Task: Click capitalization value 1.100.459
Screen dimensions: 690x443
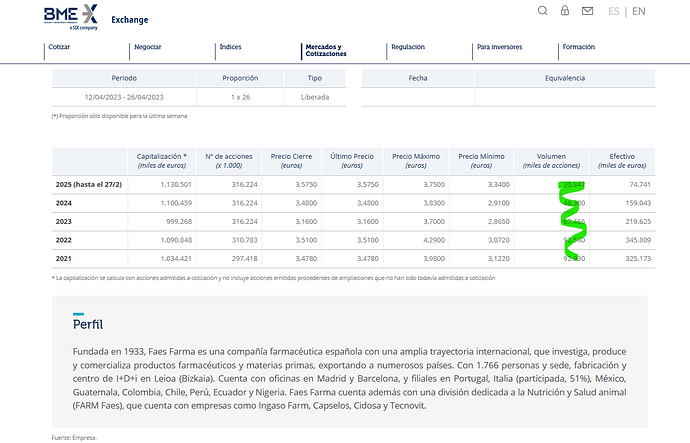Action: click(x=176, y=203)
